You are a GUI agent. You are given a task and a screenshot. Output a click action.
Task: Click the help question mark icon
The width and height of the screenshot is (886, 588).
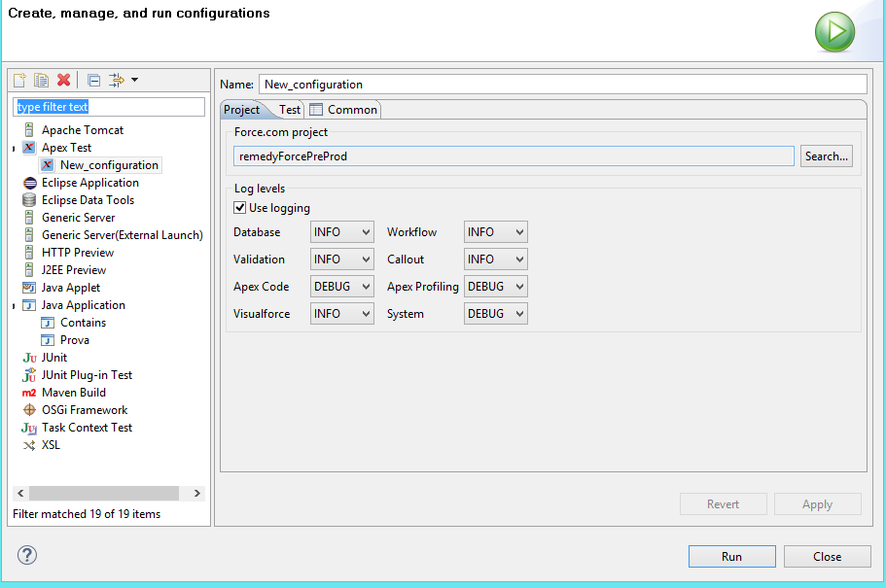[x=27, y=555]
